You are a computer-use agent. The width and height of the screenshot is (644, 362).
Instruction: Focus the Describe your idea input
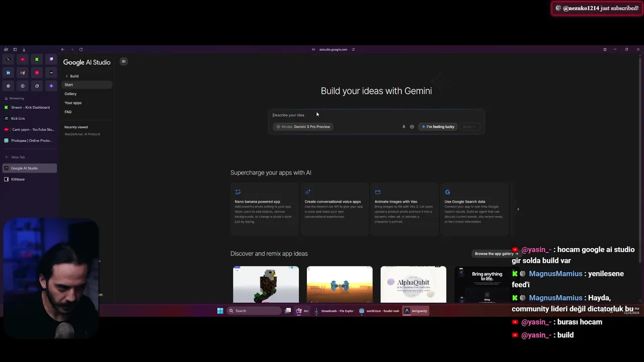[x=376, y=115]
